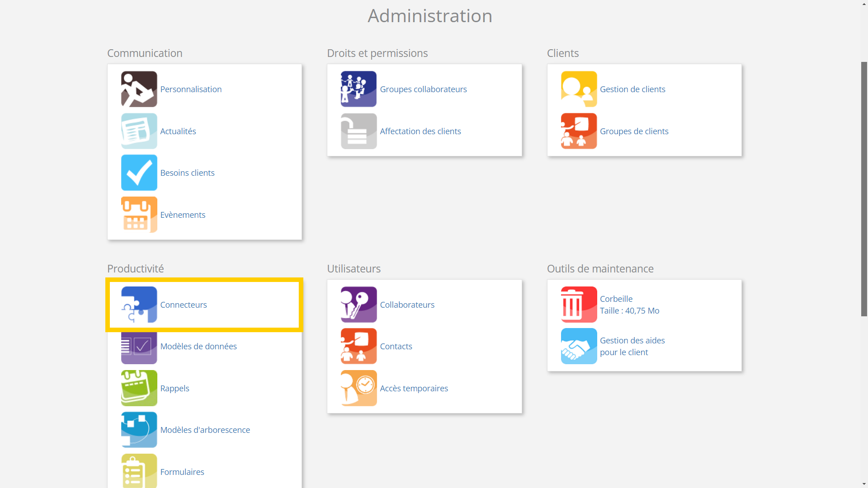The height and width of the screenshot is (488, 868).
Task: Click the Personnalisation runner icon
Action: 139,89
